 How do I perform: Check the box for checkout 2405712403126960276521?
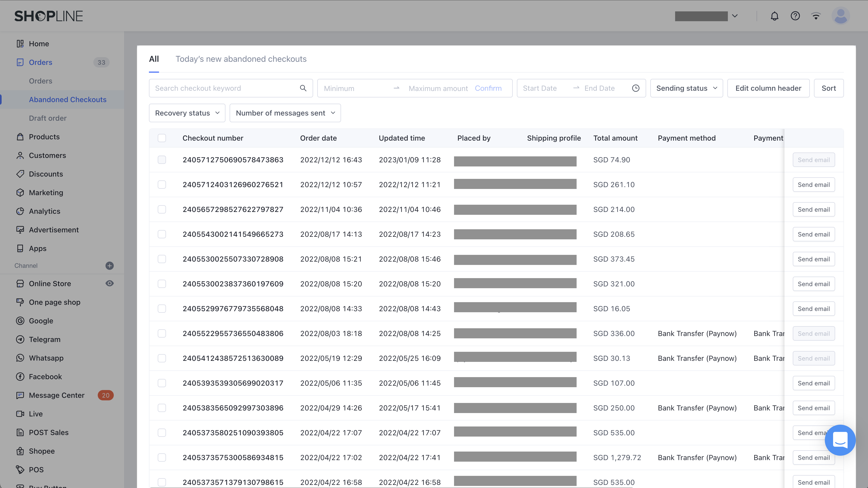162,185
